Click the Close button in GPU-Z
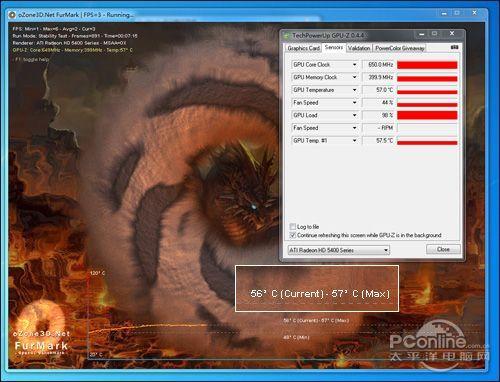The width and height of the screenshot is (500, 382). point(443,249)
